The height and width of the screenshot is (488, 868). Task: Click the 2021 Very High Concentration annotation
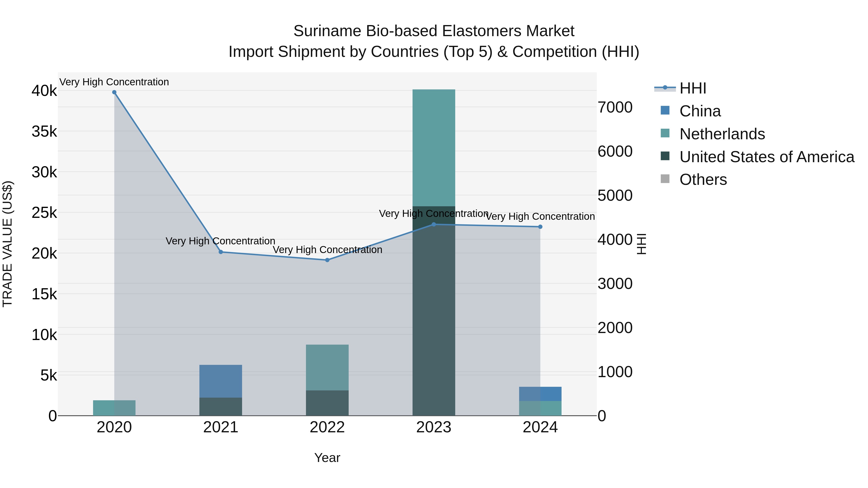click(x=221, y=241)
